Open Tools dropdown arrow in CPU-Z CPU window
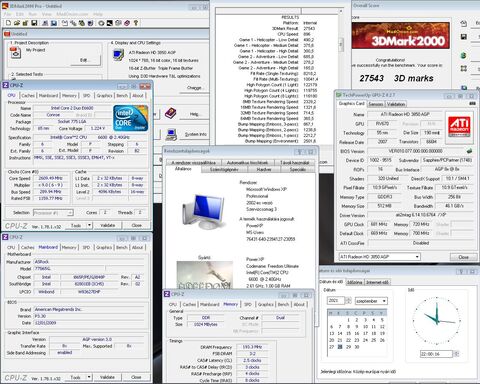 pos(89,225)
